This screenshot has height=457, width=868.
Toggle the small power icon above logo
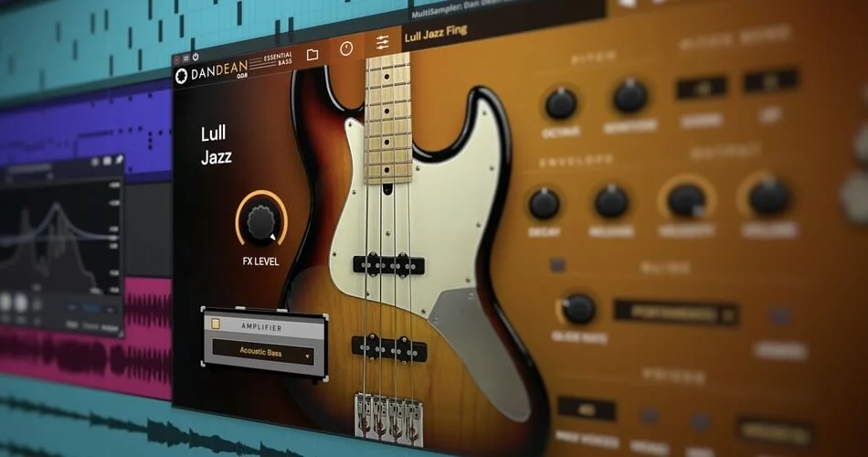pos(196,57)
